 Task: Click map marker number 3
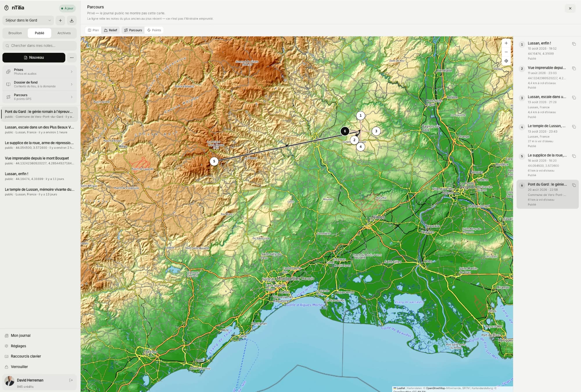pyautogui.click(x=376, y=131)
